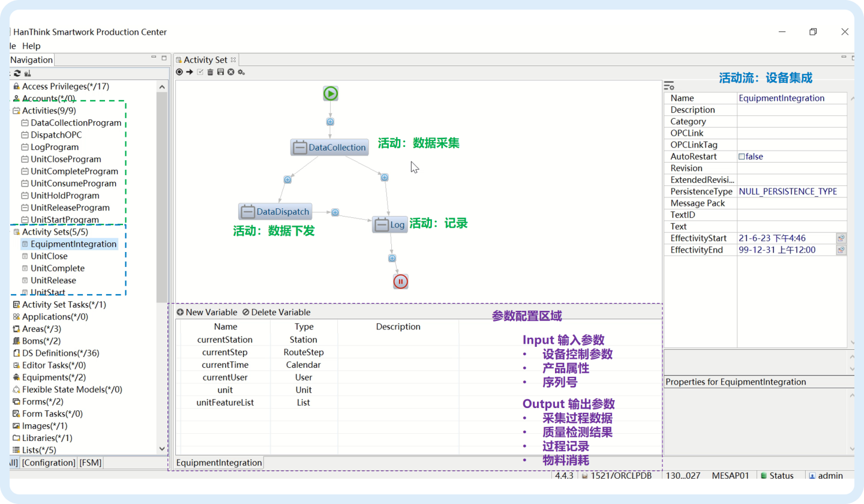Click the green Start node in the flow
This screenshot has height=504, width=864.
pyautogui.click(x=330, y=94)
